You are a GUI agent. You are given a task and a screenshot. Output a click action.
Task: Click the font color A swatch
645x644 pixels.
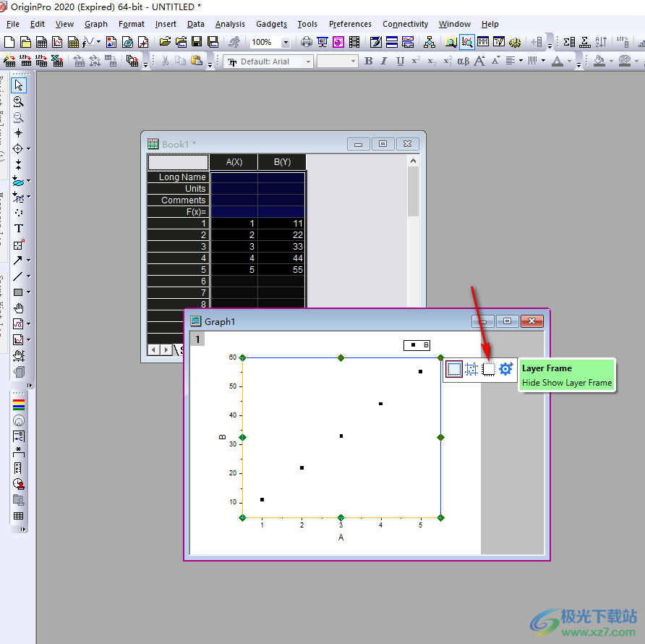pyautogui.click(x=558, y=61)
